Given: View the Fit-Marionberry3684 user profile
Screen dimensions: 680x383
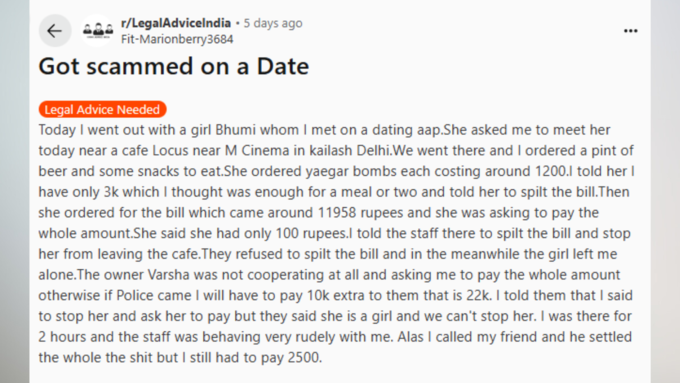Looking at the screenshot, I should pyautogui.click(x=177, y=39).
